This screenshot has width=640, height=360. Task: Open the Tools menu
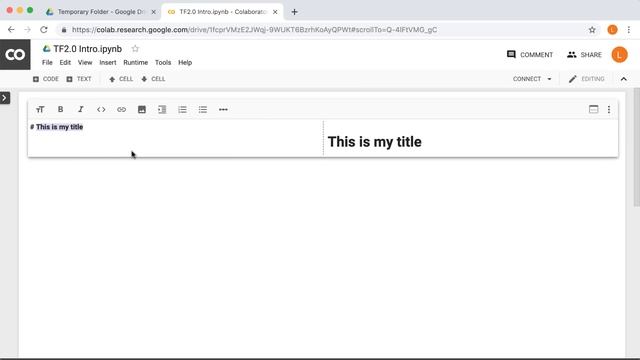(163, 62)
